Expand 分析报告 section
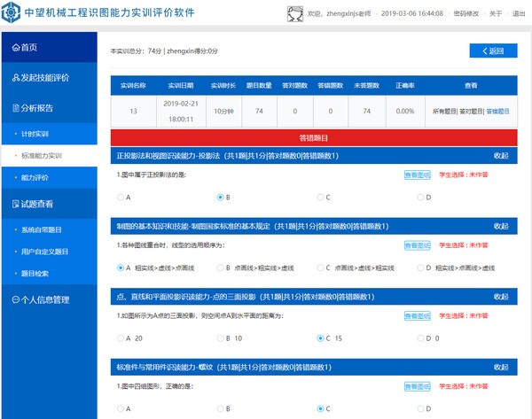The image size is (532, 419). point(49,108)
